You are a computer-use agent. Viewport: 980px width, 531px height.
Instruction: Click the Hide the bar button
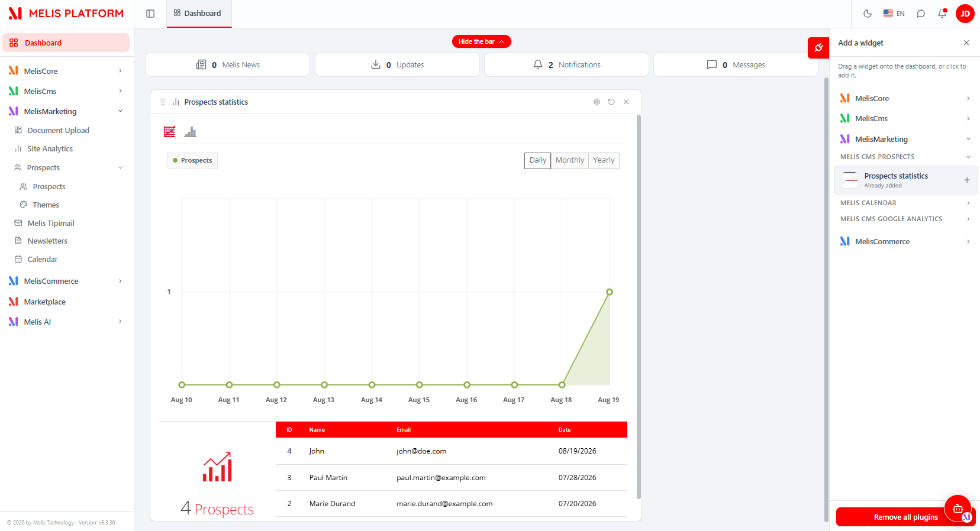481,41
